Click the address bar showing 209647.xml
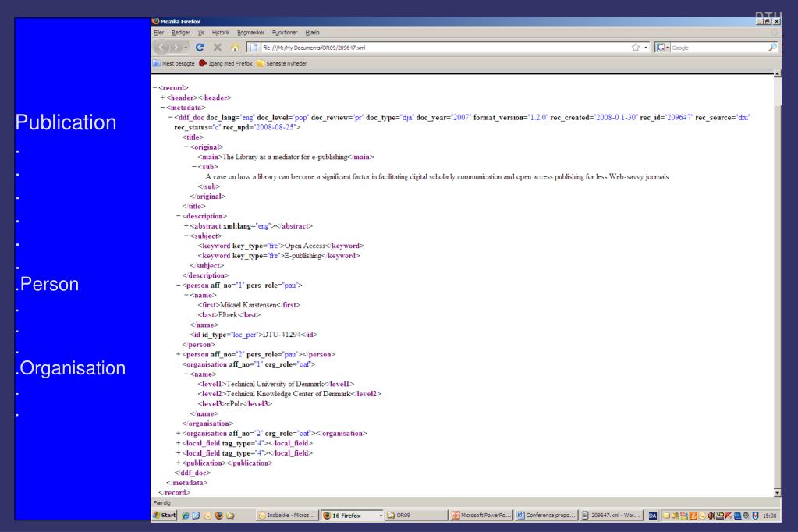The width and height of the screenshot is (798, 532). click(x=443, y=48)
